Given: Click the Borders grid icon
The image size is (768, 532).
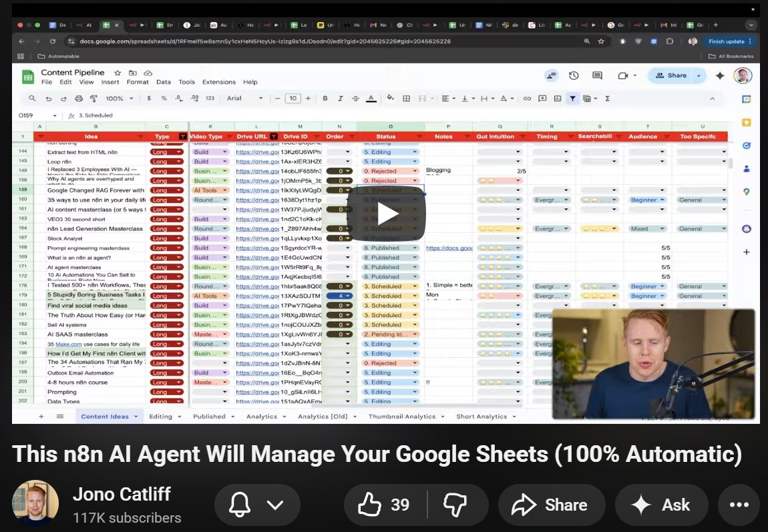Looking at the screenshot, I should pyautogui.click(x=406, y=98).
